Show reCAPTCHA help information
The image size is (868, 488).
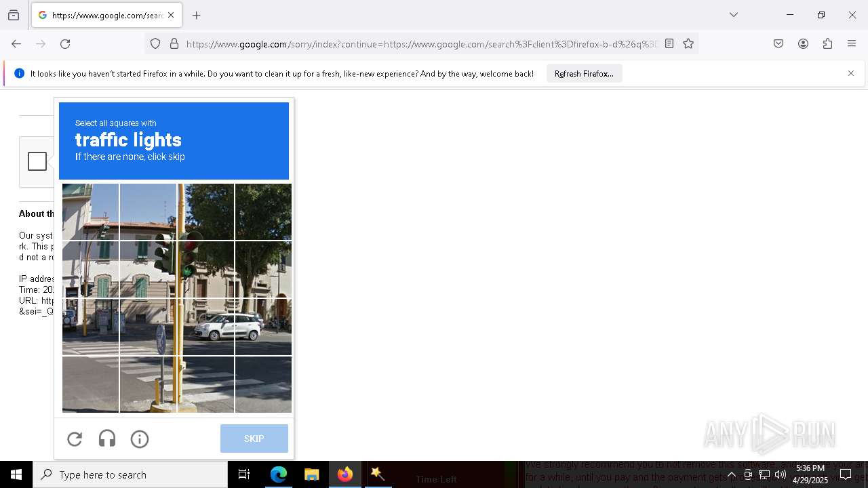[x=140, y=439]
